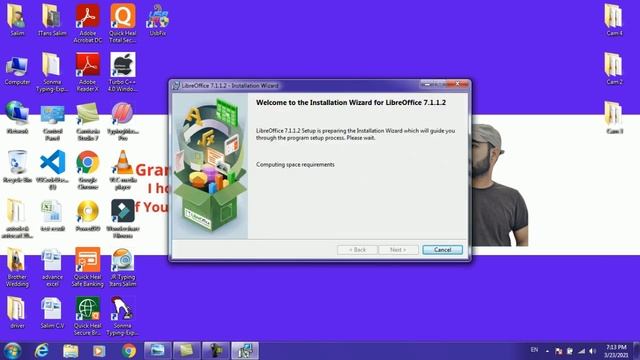Image resolution: width=640 pixels, height=360 pixels.
Task: Click the volume speaker tray icon
Action: [x=592, y=351]
